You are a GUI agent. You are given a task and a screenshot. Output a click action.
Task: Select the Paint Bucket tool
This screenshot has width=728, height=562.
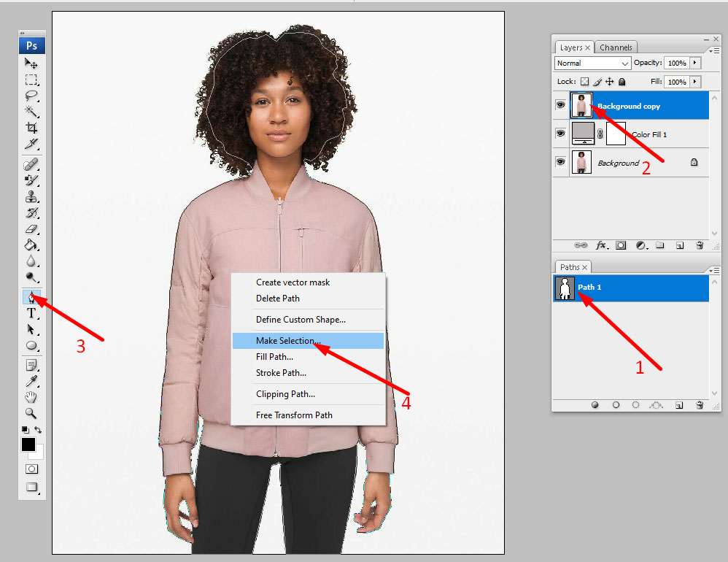[31, 245]
